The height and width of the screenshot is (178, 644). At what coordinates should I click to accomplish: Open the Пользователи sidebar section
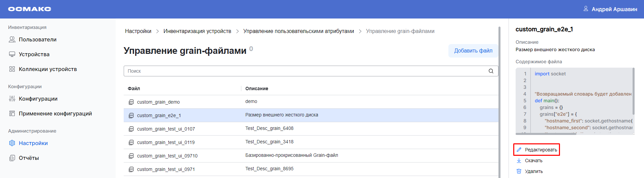pos(37,39)
